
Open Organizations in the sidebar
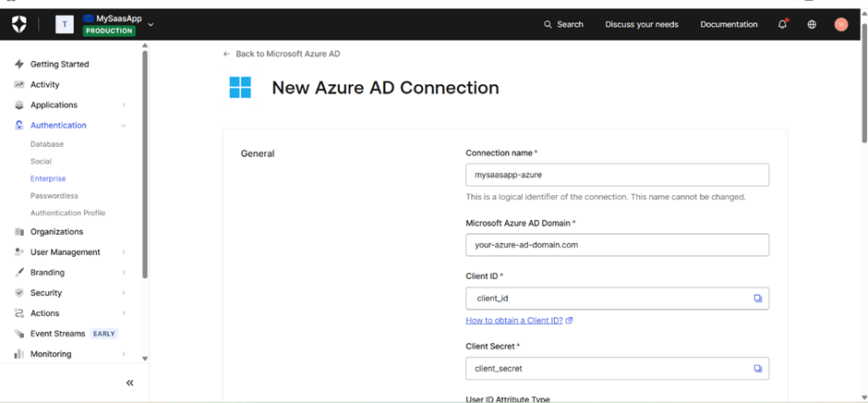(x=56, y=232)
